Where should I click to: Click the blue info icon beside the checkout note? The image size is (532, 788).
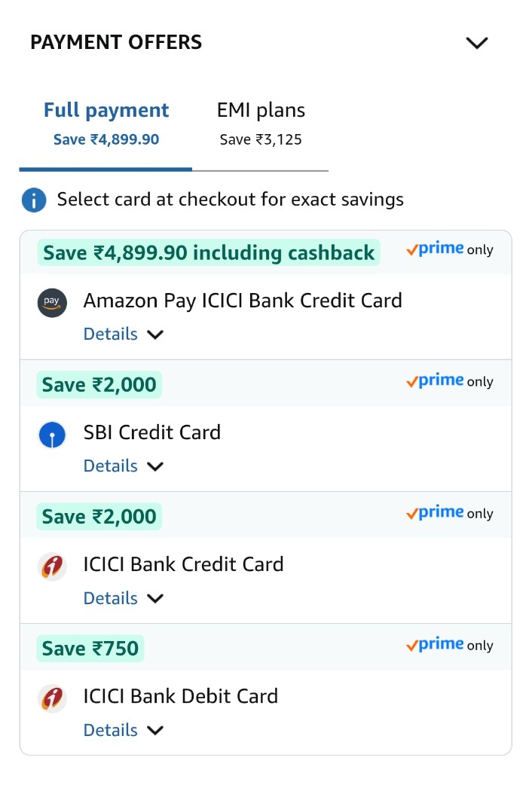click(34, 200)
